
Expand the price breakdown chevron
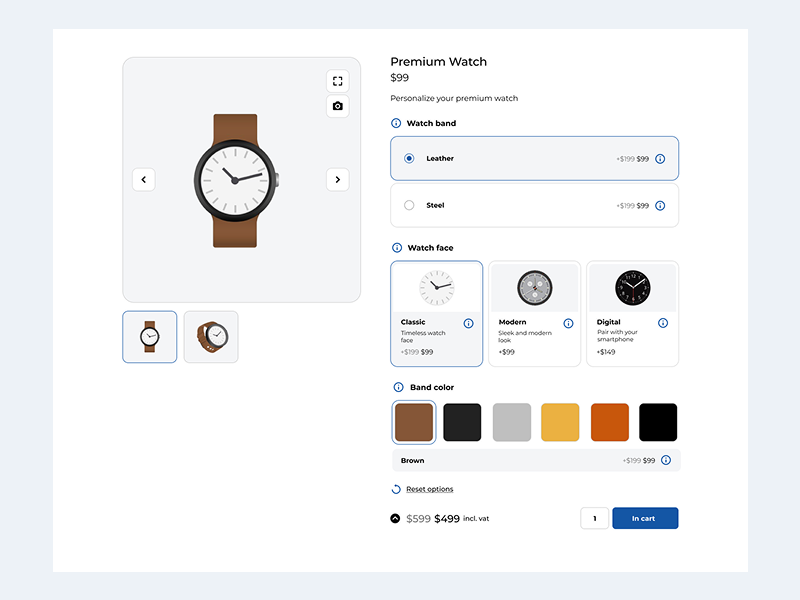pos(395,518)
